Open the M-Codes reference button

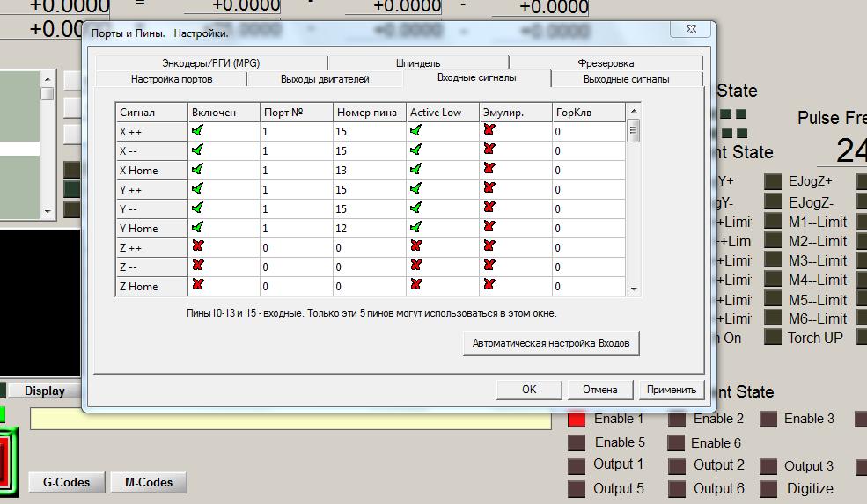148,482
